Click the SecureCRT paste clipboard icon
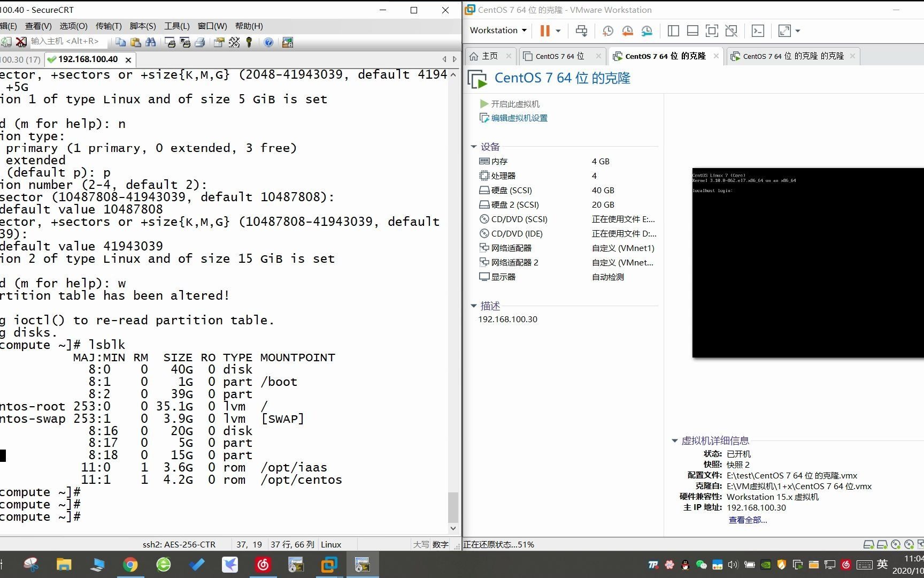The image size is (924, 578). tap(136, 42)
